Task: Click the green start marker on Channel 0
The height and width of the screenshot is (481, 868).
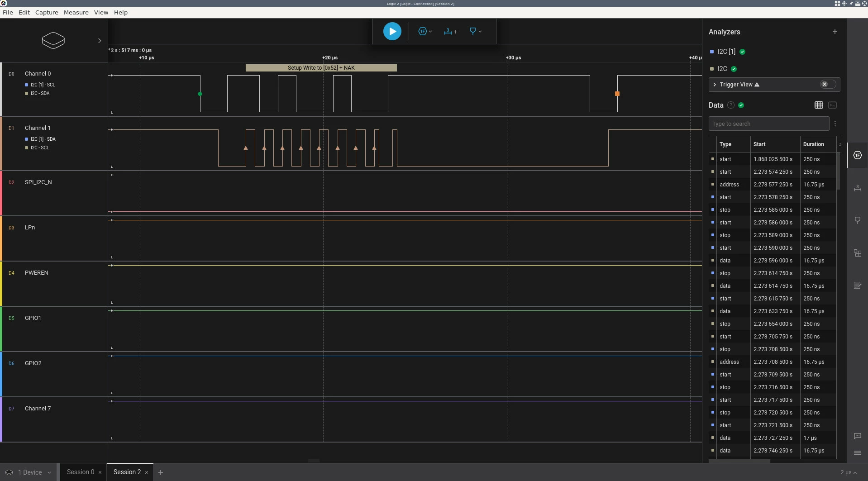Action: (x=200, y=94)
